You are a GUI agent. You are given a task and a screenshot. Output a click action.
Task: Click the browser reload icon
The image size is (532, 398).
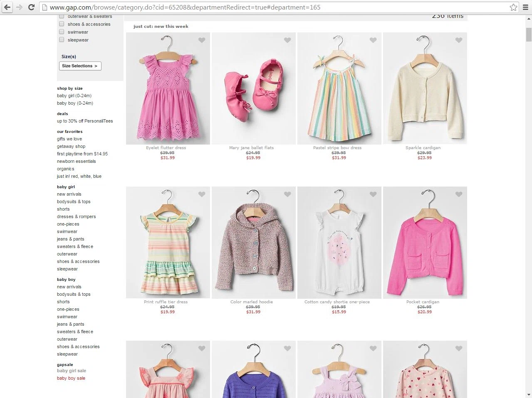31,7
